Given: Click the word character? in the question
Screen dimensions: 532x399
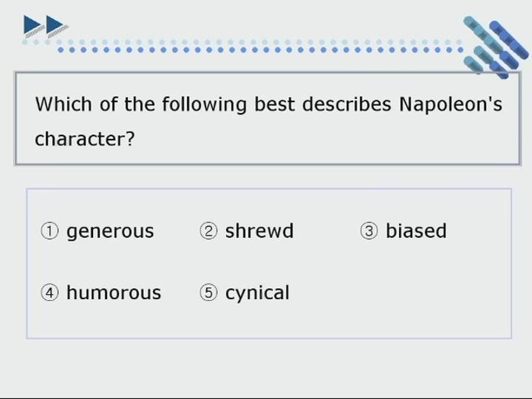Looking at the screenshot, I should (85, 139).
